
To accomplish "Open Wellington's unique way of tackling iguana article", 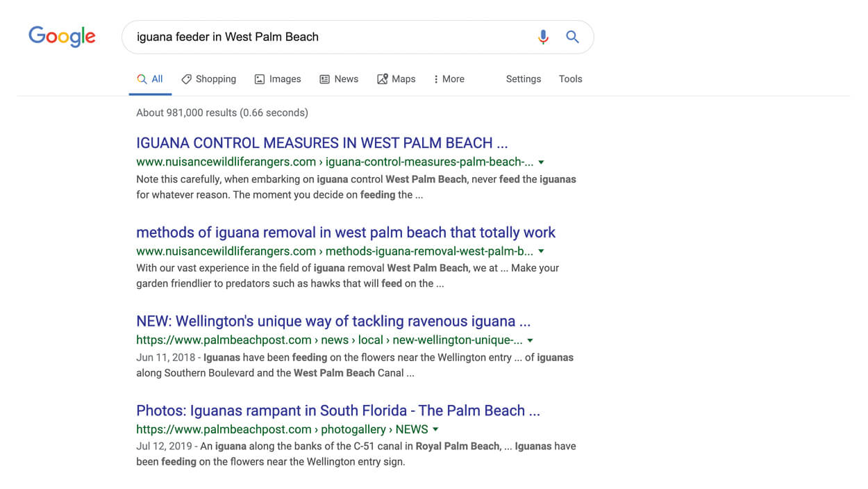I will coord(333,322).
